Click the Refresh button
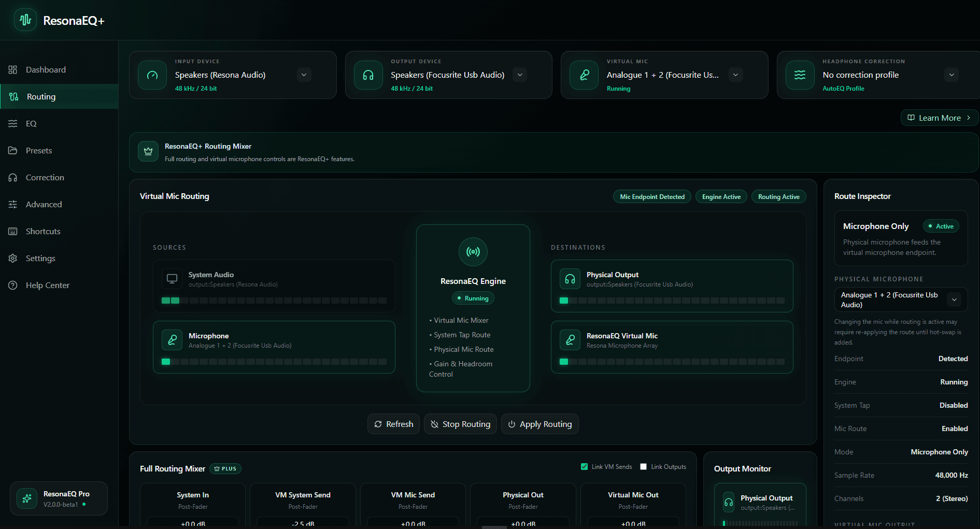 [393, 424]
